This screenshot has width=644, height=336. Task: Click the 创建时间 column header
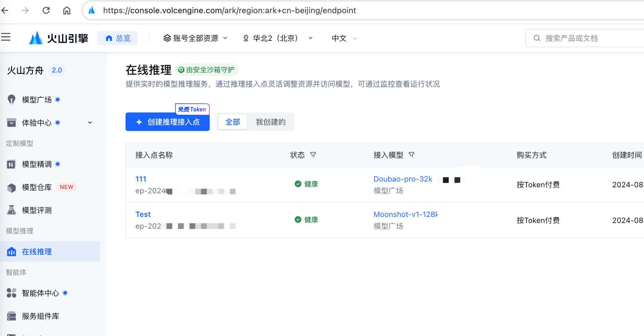[627, 155]
